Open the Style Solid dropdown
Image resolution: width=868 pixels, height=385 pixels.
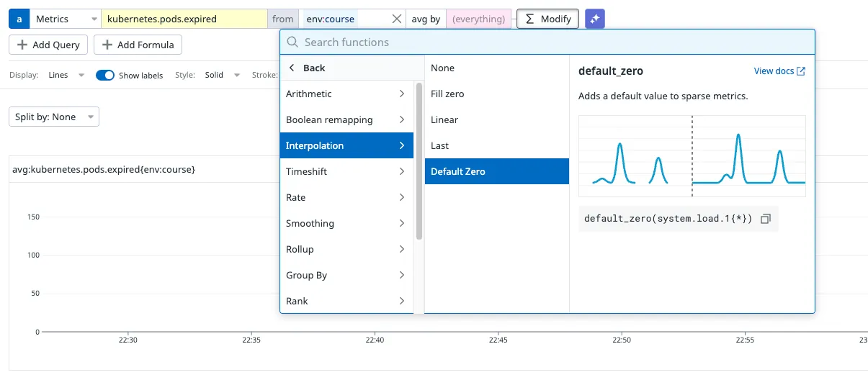[222, 75]
